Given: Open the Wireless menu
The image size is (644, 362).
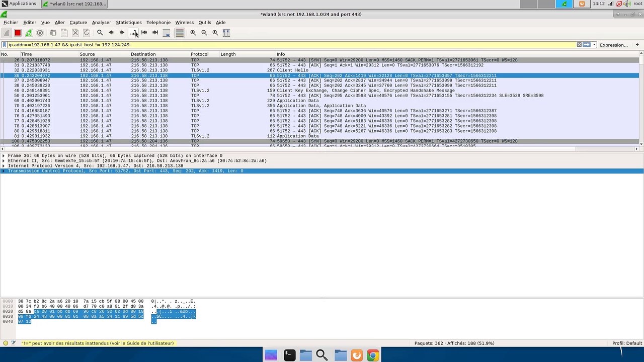Looking at the screenshot, I should 184,23.
